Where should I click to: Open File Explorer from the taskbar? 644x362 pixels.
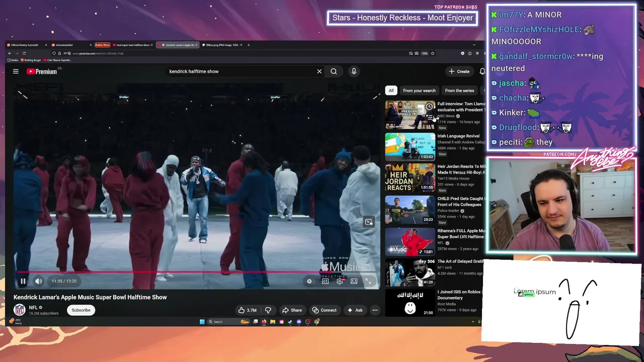(x=273, y=322)
